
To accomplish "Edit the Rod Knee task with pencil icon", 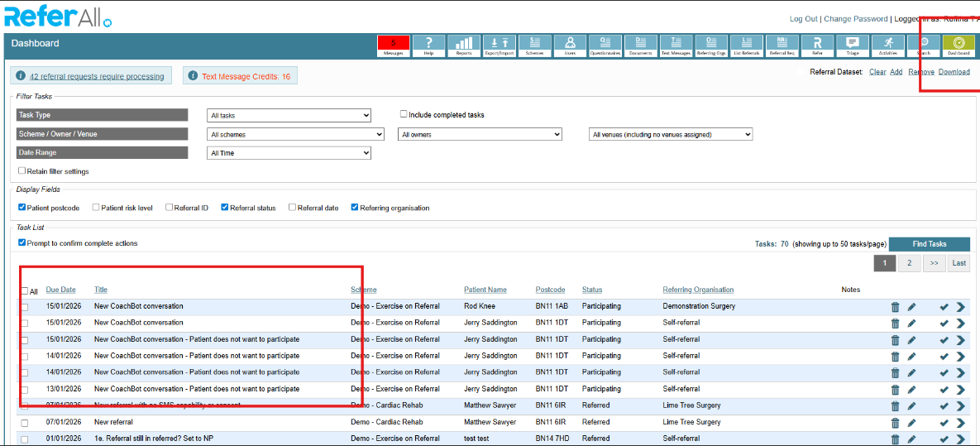I will [911, 307].
